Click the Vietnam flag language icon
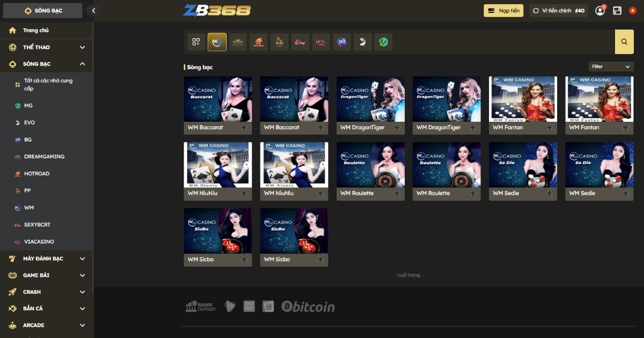This screenshot has height=338, width=644. 633,11
